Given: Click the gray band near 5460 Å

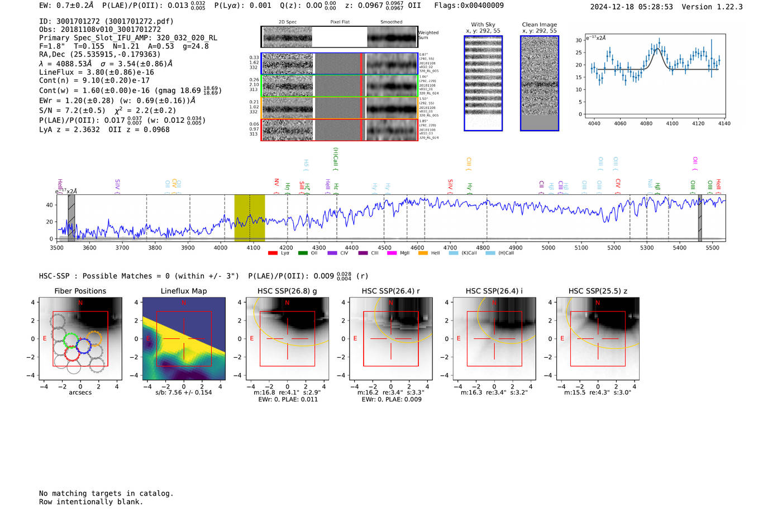Looking at the screenshot, I should (700, 218).
